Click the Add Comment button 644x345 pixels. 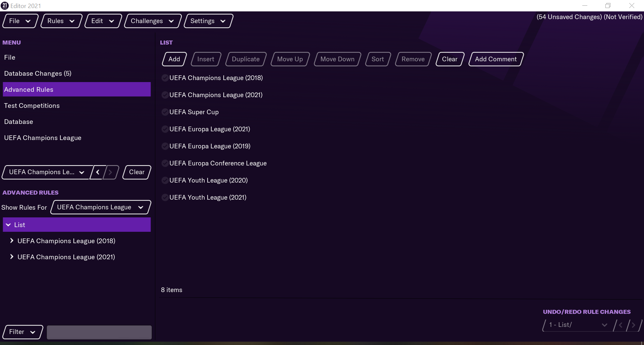coord(495,59)
